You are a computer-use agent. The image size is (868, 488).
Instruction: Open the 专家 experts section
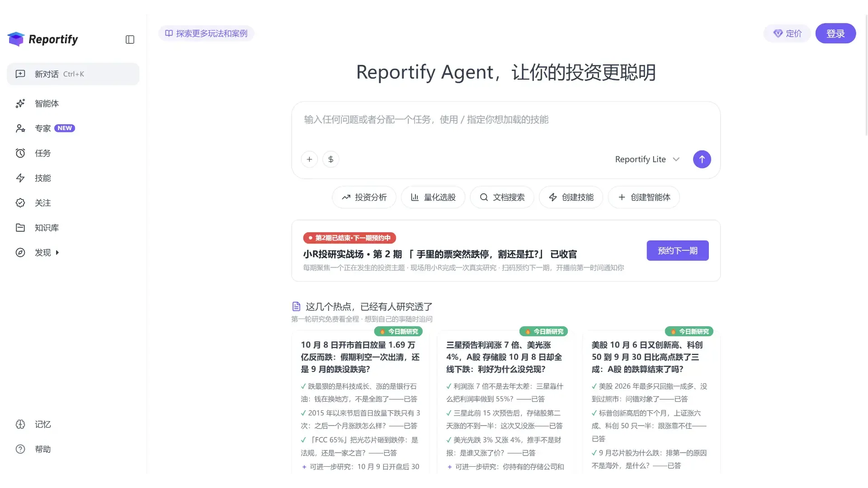point(73,128)
